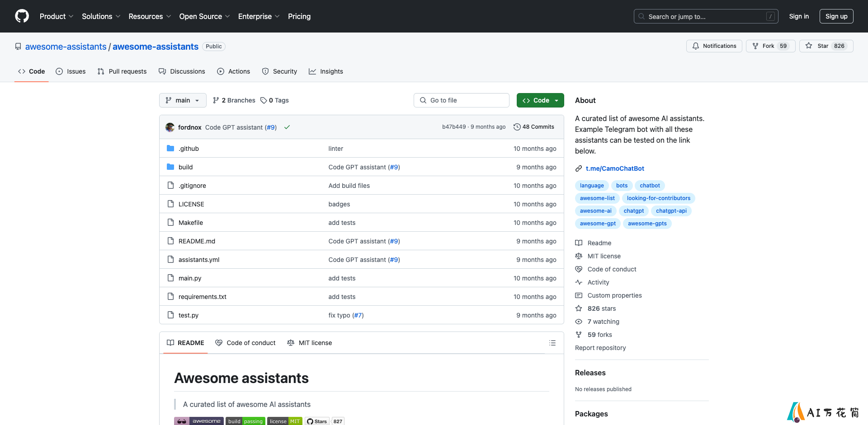Screen dimensions: 868x425
Task: Focus the Search or jump to field
Action: point(706,16)
